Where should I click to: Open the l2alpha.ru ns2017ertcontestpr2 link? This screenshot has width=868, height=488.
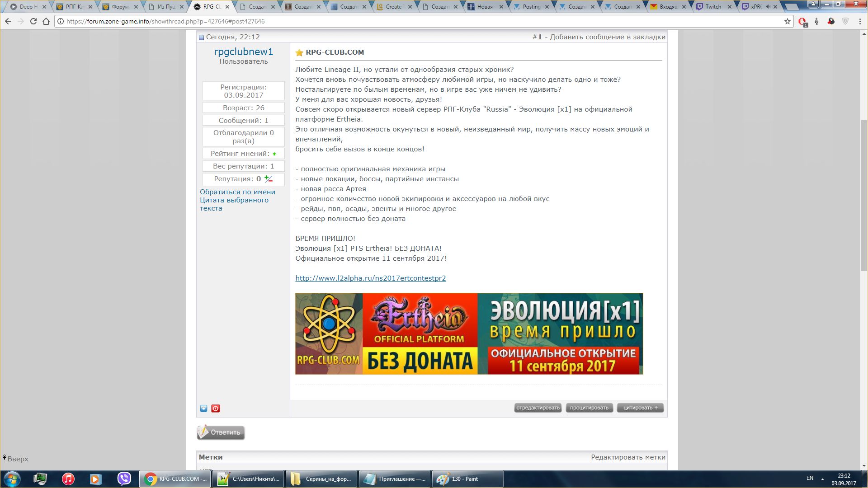tap(370, 278)
